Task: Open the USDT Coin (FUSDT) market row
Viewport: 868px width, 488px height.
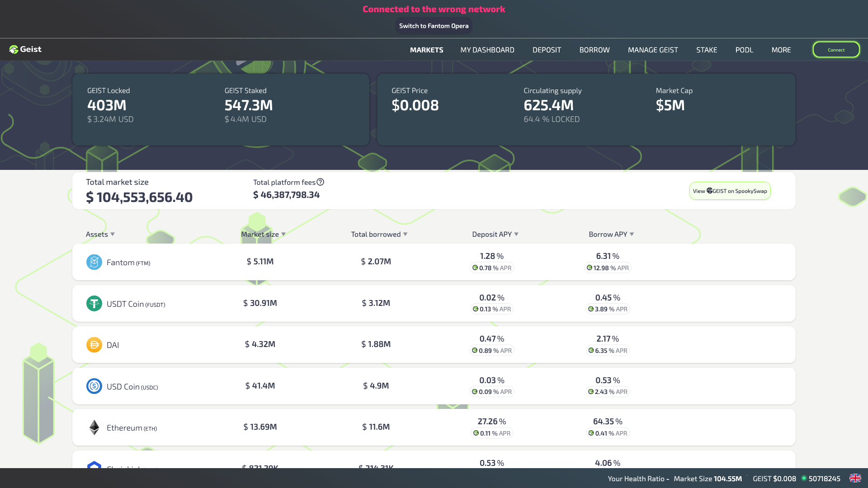Action: tap(434, 303)
